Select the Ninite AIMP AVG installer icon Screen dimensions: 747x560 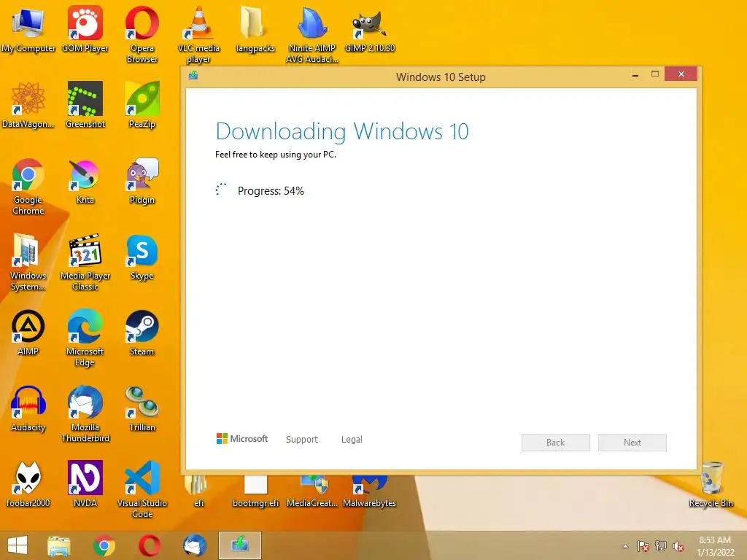(x=312, y=34)
